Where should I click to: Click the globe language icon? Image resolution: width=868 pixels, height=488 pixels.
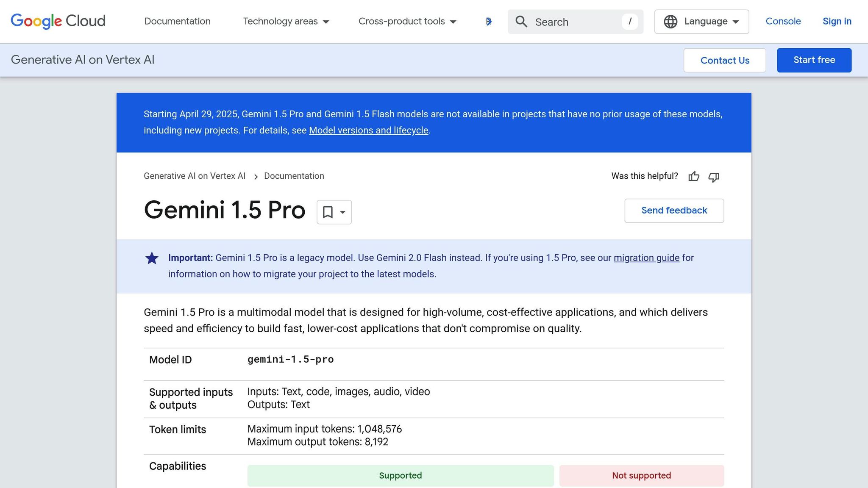click(x=670, y=22)
